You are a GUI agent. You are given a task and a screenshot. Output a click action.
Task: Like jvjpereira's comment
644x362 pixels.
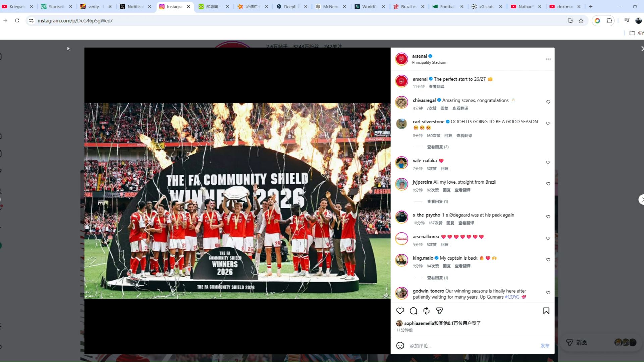coord(548,184)
